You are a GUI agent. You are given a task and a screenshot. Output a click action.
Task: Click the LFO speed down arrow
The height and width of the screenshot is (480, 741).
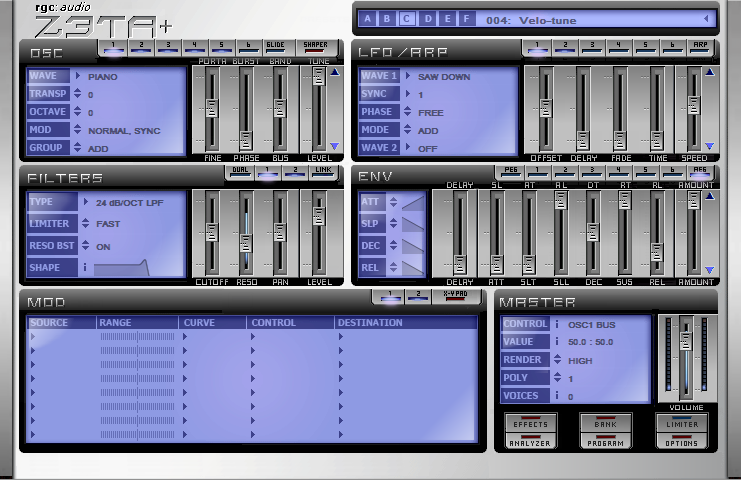[x=710, y=146]
